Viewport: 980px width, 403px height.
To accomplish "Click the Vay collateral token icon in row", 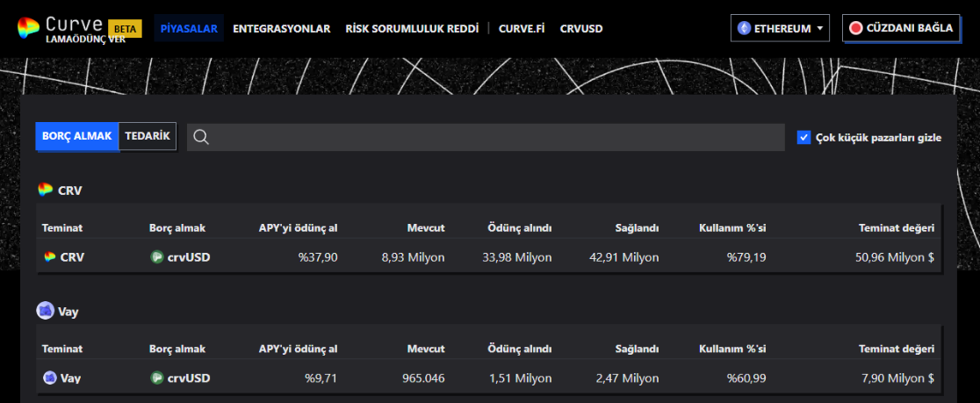I will [x=50, y=378].
